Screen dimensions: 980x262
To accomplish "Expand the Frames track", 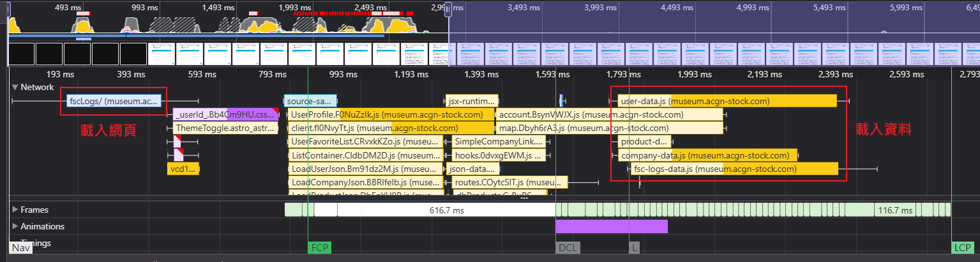I will point(15,210).
